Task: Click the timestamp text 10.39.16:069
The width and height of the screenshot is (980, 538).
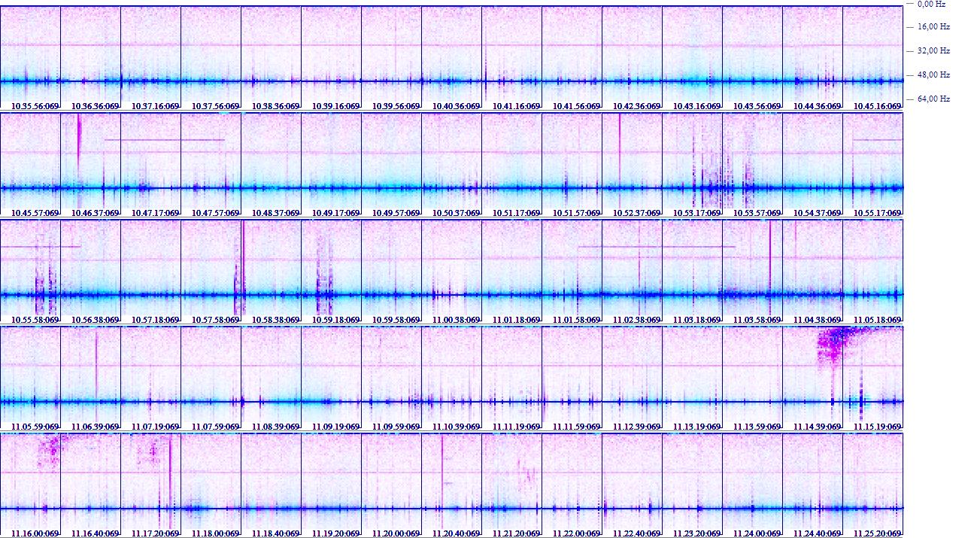Action: pyautogui.click(x=336, y=107)
